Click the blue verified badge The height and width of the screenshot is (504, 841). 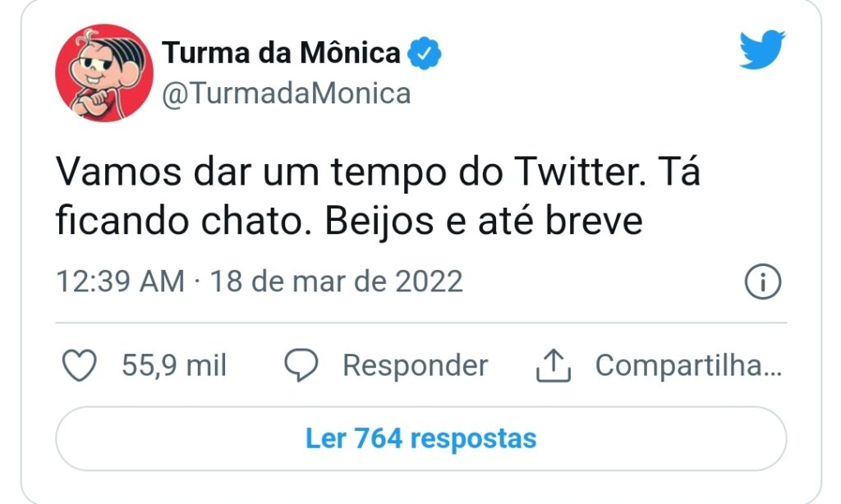point(425,53)
